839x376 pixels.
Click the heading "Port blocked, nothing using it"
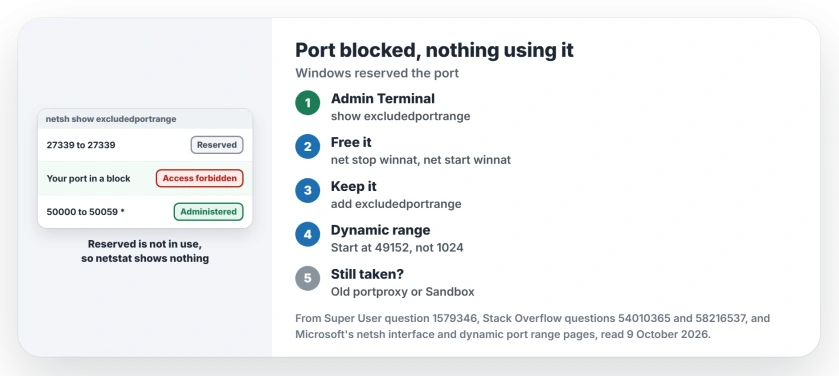tap(434, 50)
